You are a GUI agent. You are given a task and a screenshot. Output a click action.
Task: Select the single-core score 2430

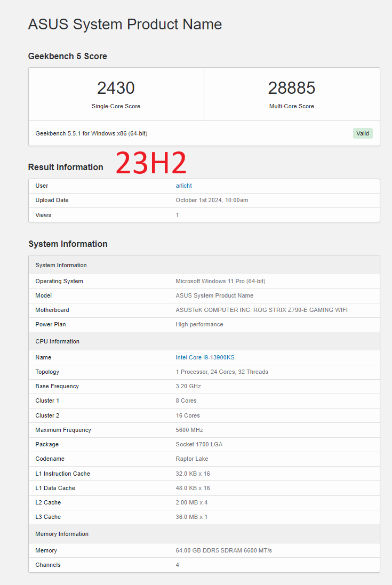pyautogui.click(x=116, y=88)
